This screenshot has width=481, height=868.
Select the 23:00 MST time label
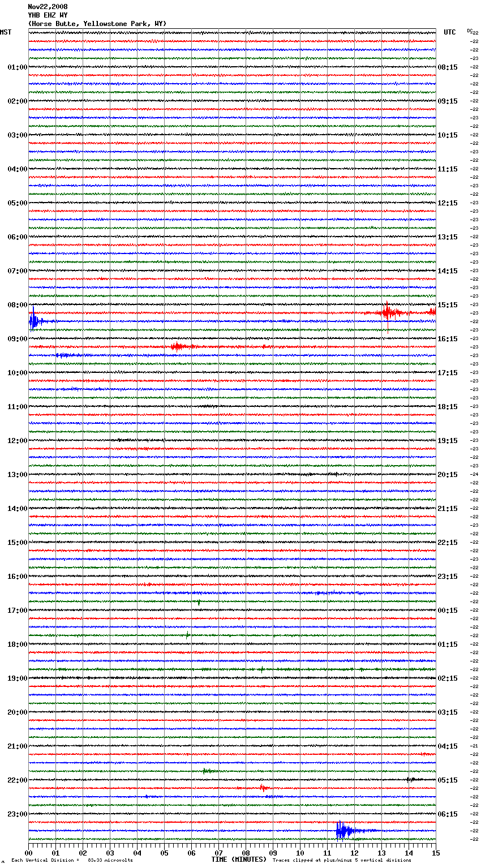(18, 814)
